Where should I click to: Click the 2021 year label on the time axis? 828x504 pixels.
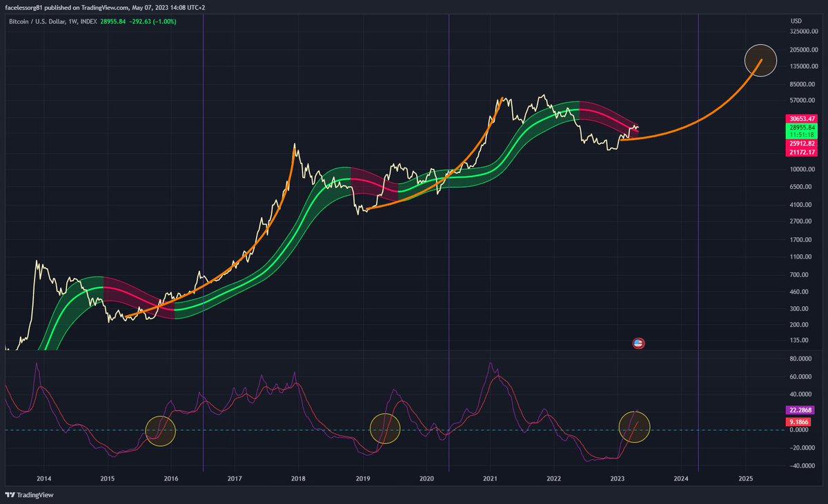point(491,478)
